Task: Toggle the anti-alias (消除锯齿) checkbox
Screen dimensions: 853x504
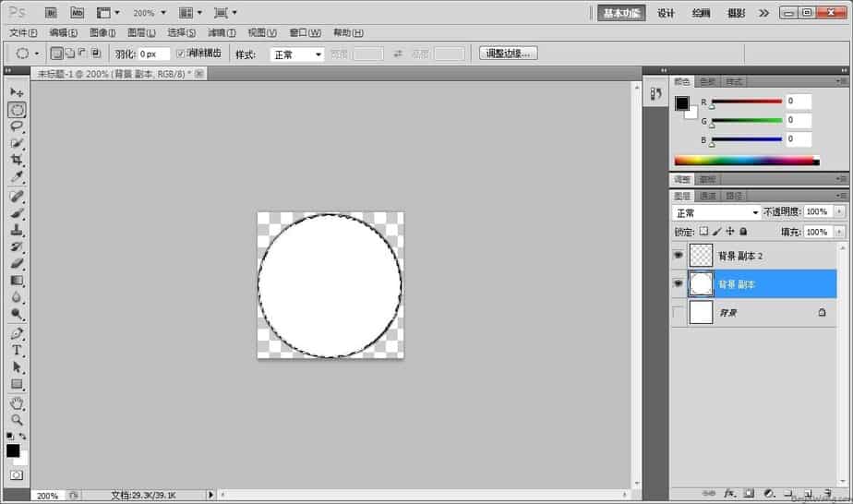Action: click(x=182, y=54)
